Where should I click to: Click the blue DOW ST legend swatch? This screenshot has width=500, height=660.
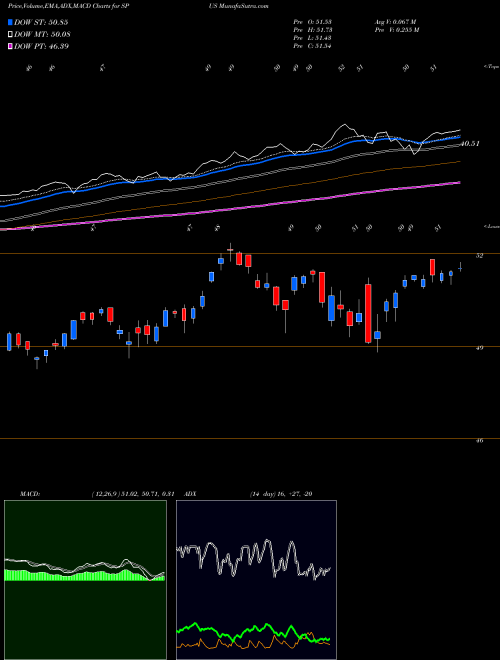tap(11, 23)
